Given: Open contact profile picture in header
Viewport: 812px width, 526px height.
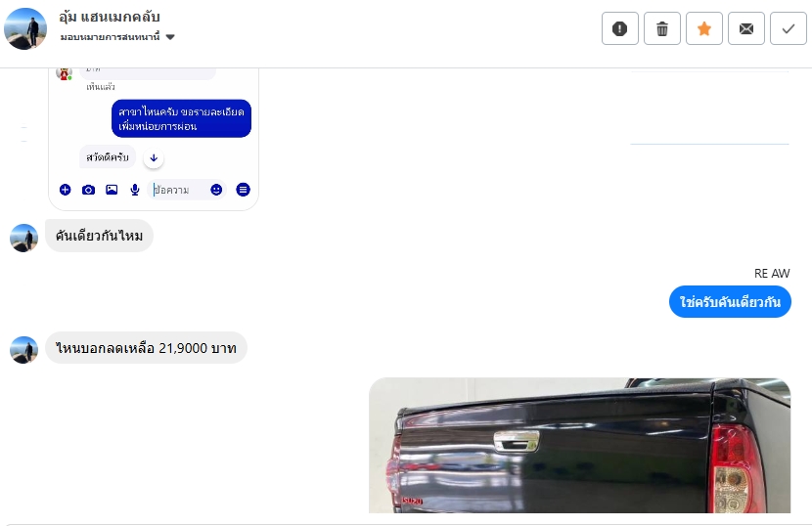Looking at the screenshot, I should click(25, 28).
